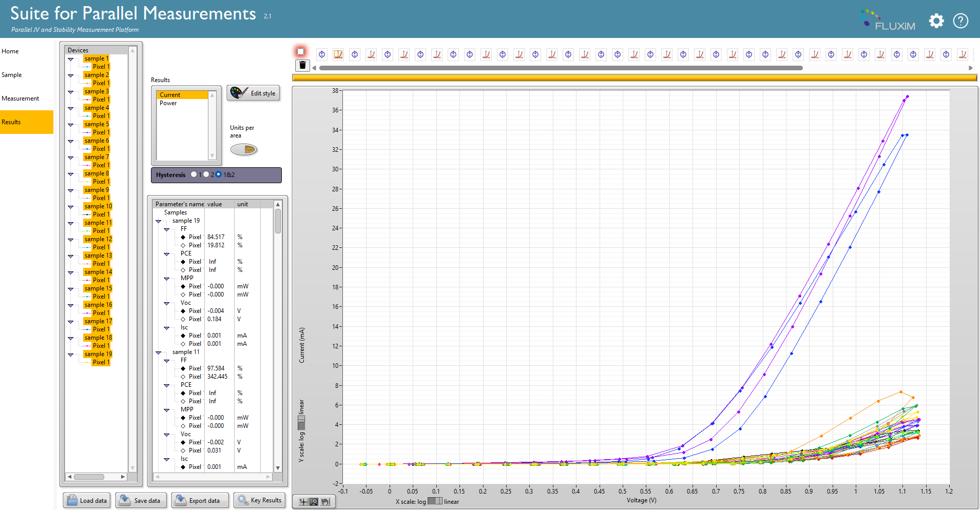Click the first source icon in measurement strip

322,54
